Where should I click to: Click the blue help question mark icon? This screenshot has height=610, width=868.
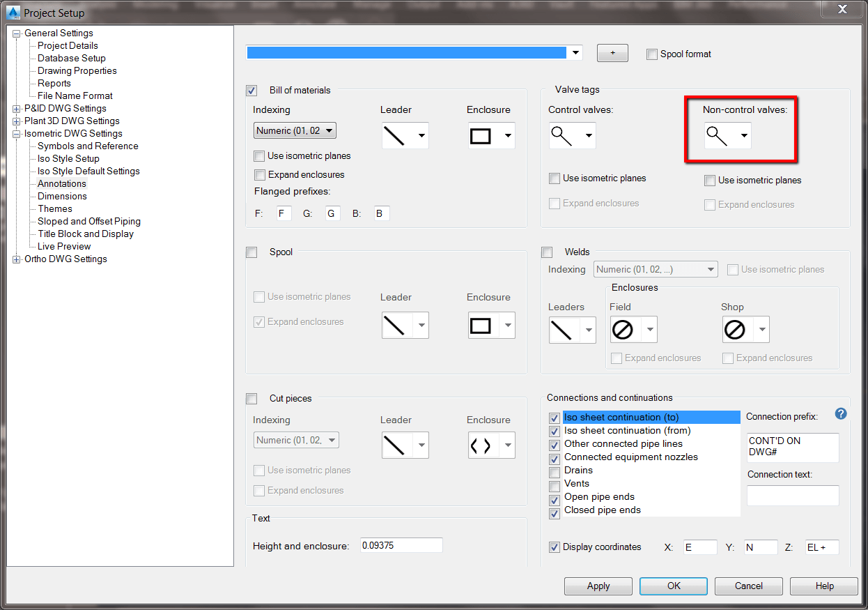coord(840,413)
